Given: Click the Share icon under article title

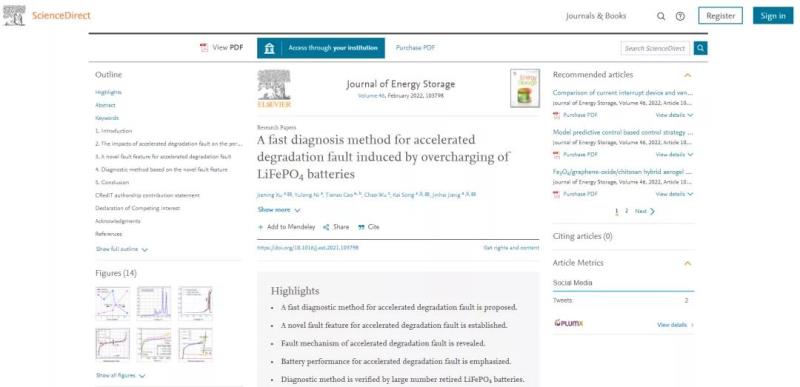Looking at the screenshot, I should (x=327, y=227).
